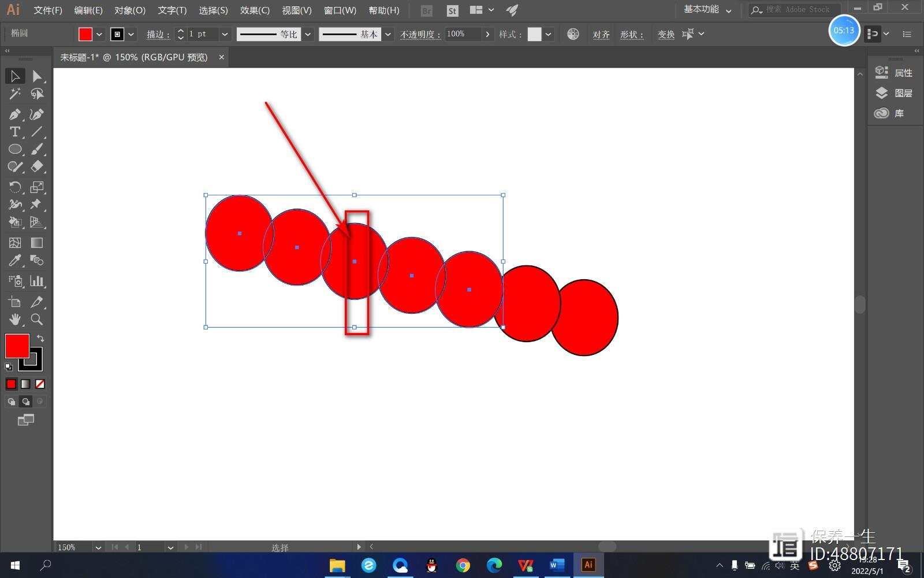This screenshot has height=578, width=924.
Task: Open the 属性 properties panel
Action: tap(893, 73)
